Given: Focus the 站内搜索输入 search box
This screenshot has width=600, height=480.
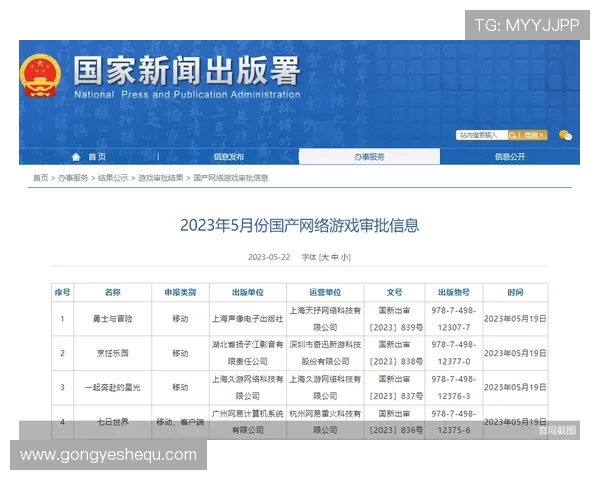Looking at the screenshot, I should [482, 135].
